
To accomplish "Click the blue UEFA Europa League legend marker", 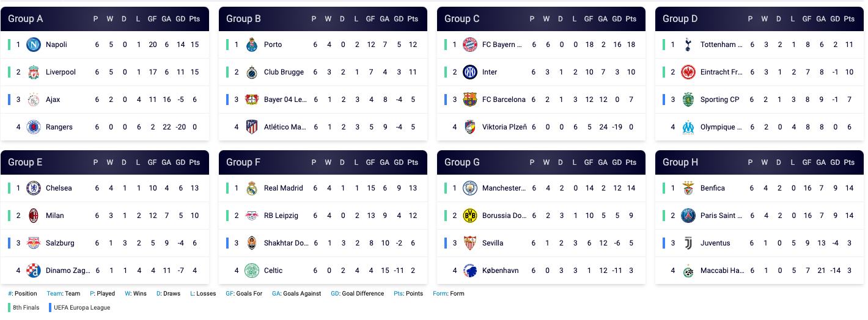I will pos(50,308).
